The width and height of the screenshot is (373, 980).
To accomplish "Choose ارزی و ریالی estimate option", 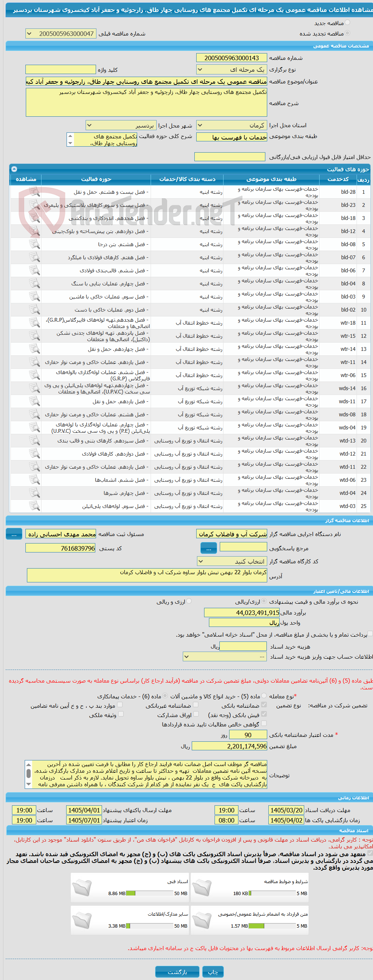I will [189, 601].
